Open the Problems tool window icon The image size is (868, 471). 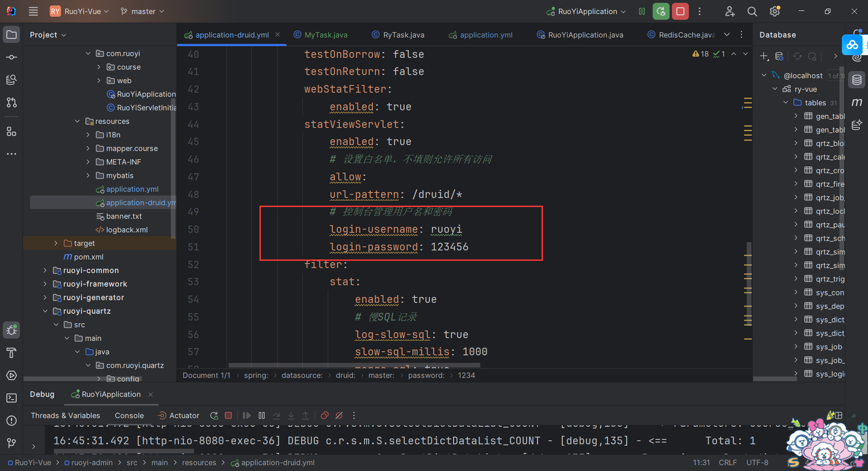pyautogui.click(x=12, y=420)
